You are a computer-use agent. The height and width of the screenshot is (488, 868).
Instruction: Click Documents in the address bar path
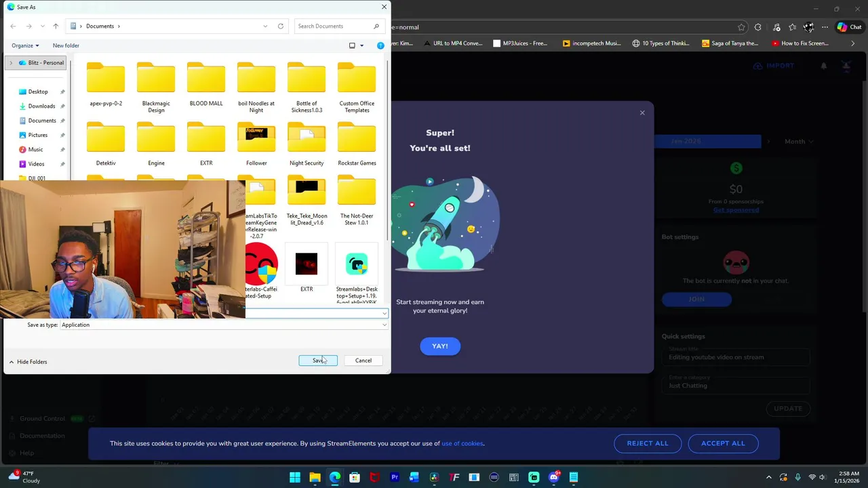[100, 26]
